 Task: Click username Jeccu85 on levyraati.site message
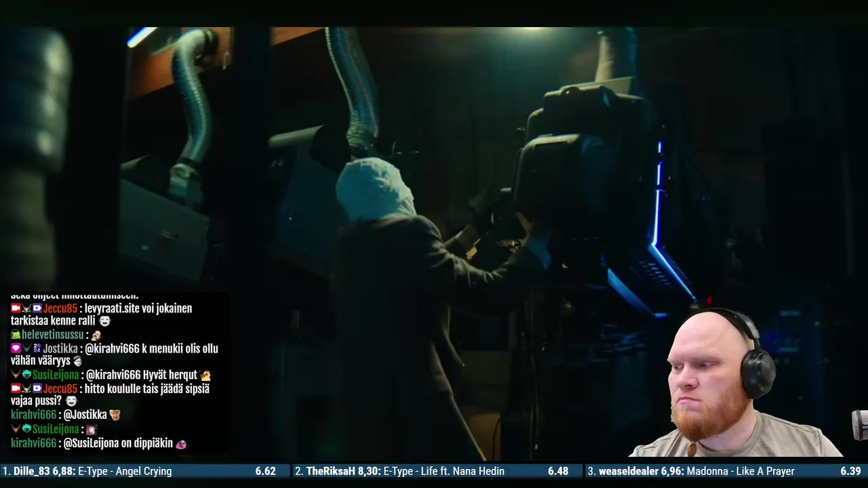coord(60,308)
